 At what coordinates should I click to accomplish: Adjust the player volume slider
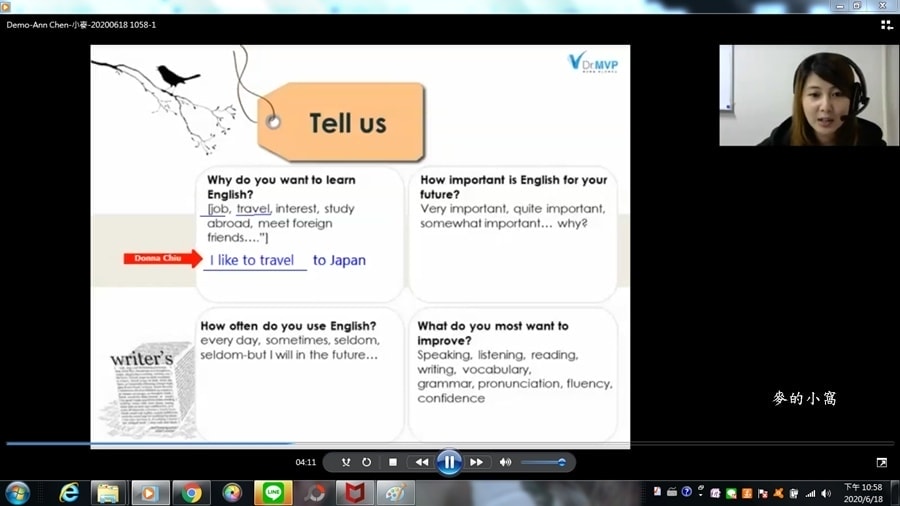pyautogui.click(x=544, y=462)
